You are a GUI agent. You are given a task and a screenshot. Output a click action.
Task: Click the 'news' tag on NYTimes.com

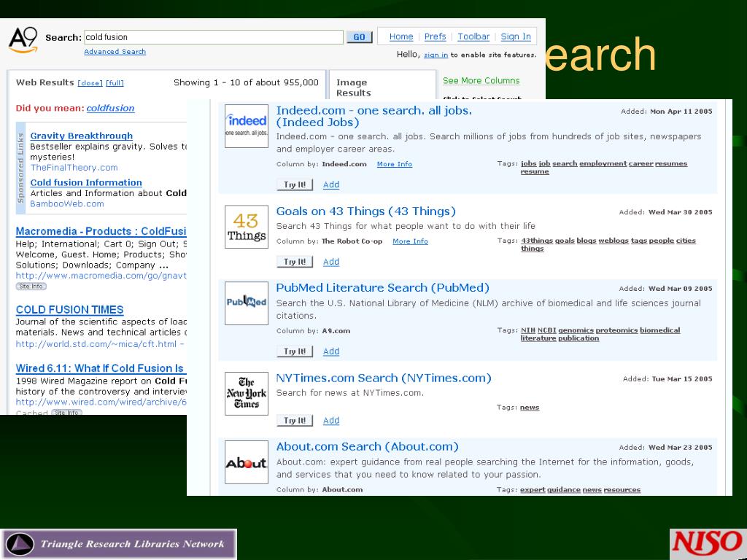click(530, 407)
